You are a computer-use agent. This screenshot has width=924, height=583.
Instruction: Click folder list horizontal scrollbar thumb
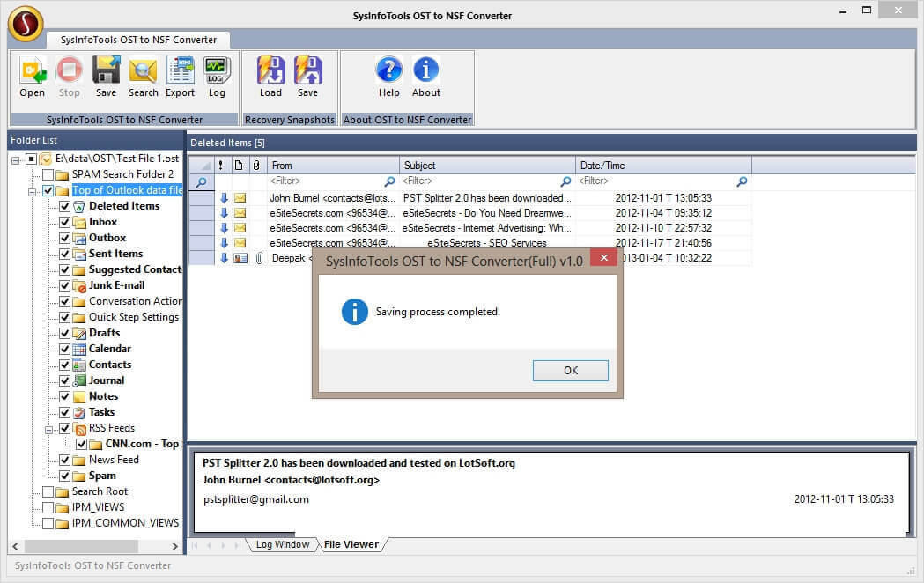point(81,547)
